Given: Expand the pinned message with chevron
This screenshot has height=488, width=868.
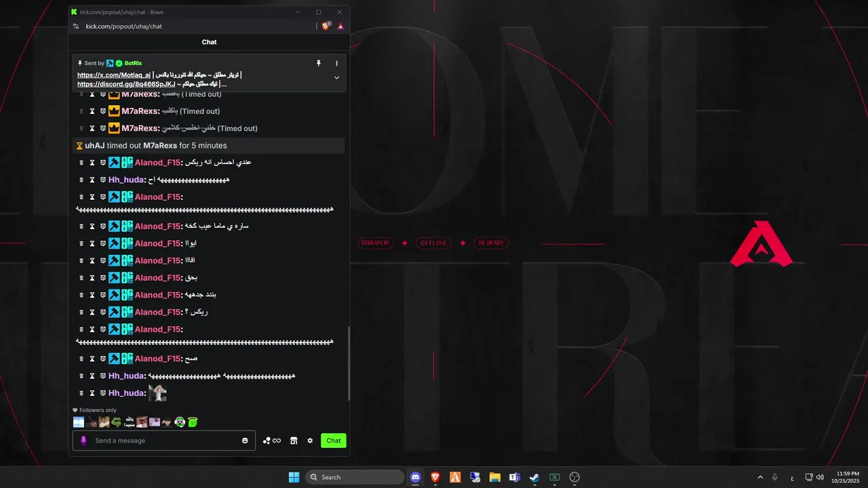Looking at the screenshot, I should [336, 77].
